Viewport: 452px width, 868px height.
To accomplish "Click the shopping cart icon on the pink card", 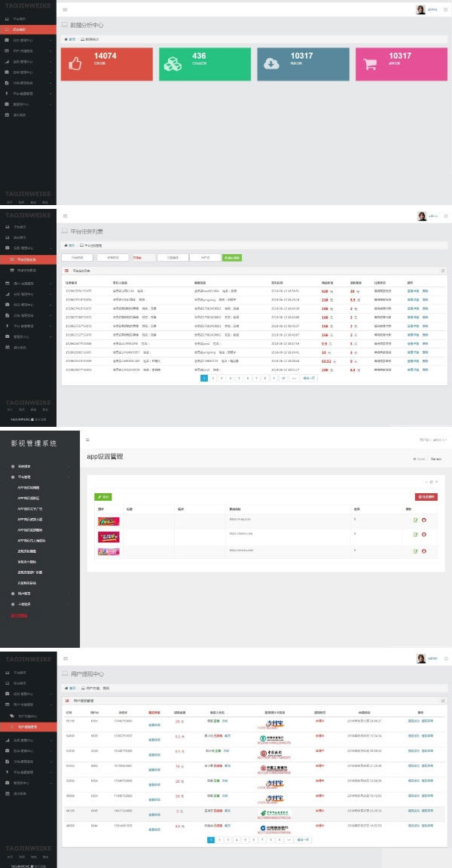I will 369,63.
